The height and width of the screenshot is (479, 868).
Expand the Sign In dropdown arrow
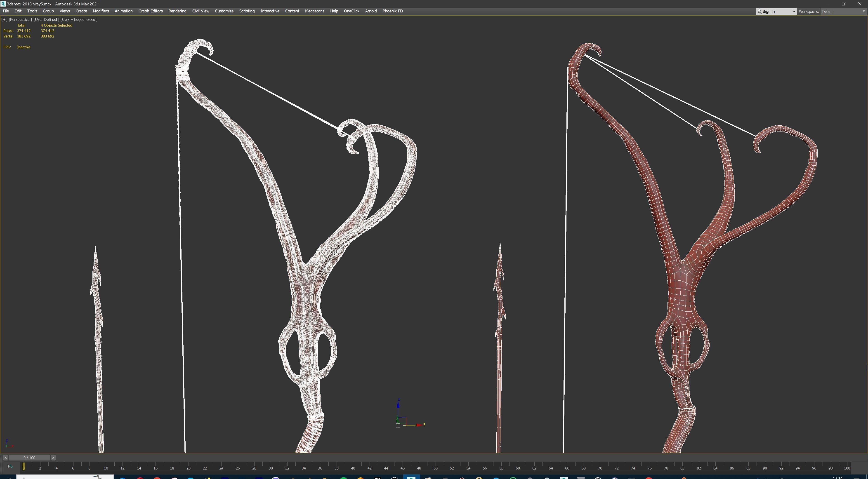[x=794, y=12]
